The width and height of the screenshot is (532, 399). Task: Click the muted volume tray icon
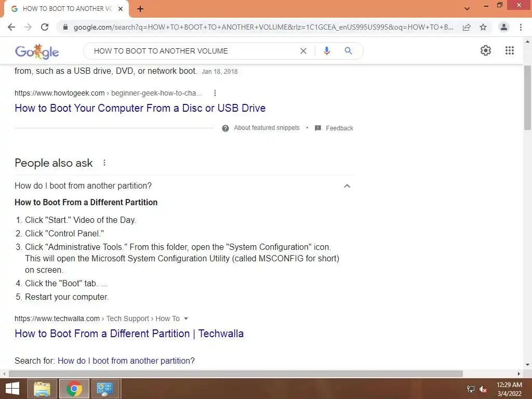[x=483, y=389]
